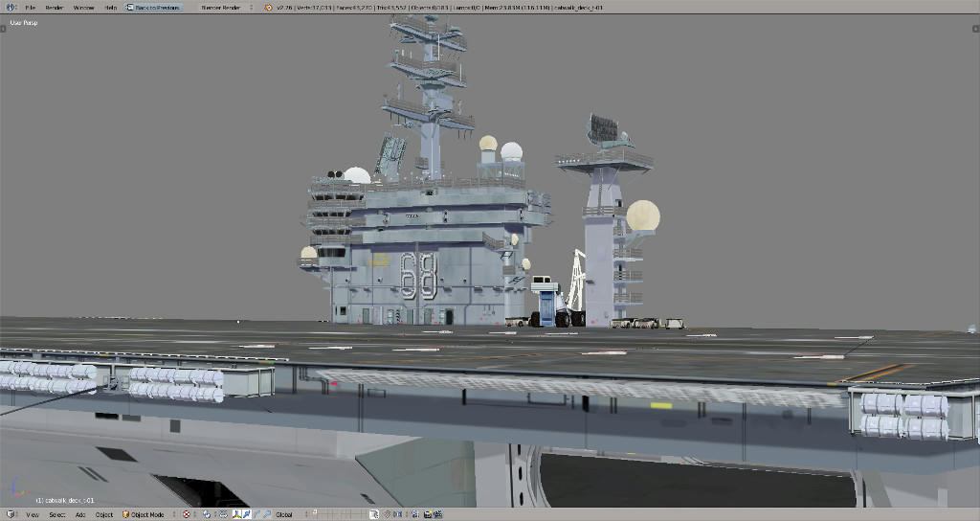Viewport: 980px width, 521px height.
Task: Click the editor type icon in the top bar
Action: [x=9, y=8]
